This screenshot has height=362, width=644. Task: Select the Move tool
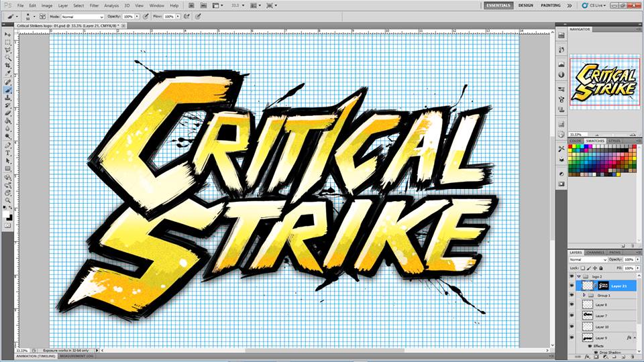pyautogui.click(x=8, y=34)
